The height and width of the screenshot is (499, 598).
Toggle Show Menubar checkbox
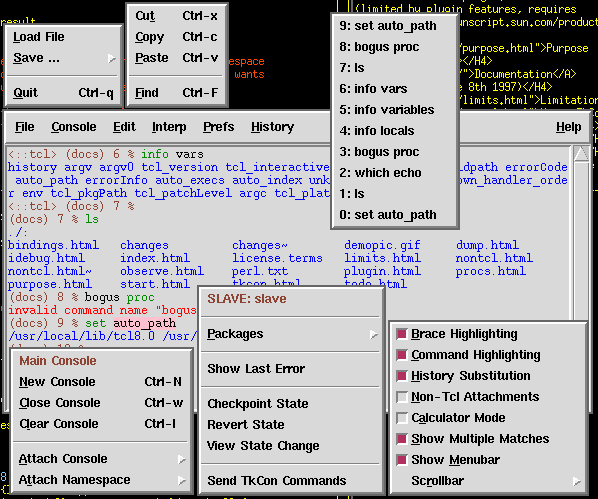coord(402,460)
